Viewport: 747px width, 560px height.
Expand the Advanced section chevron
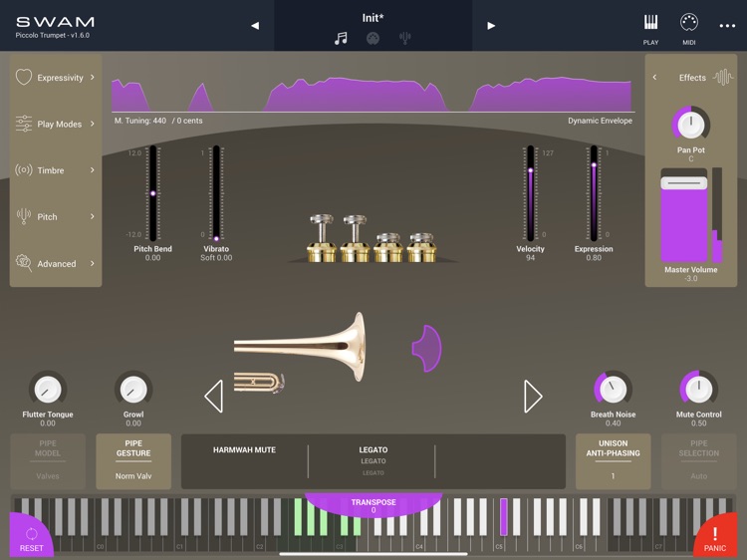coord(93,263)
